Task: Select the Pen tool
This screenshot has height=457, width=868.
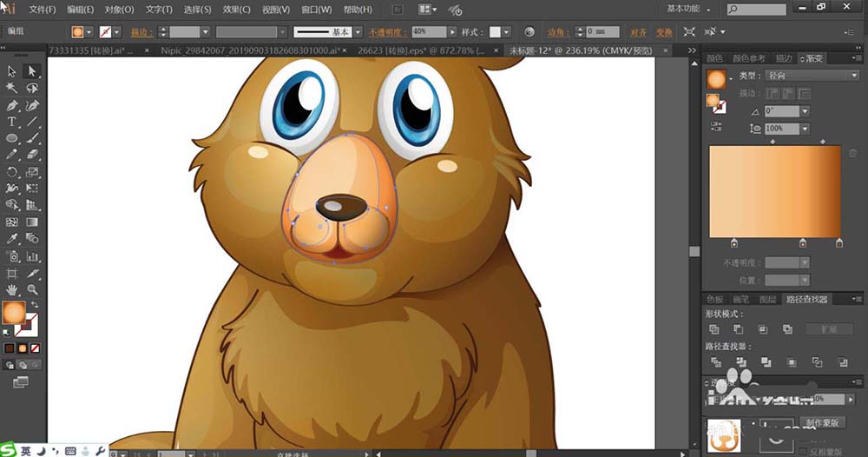Action: click(11, 105)
